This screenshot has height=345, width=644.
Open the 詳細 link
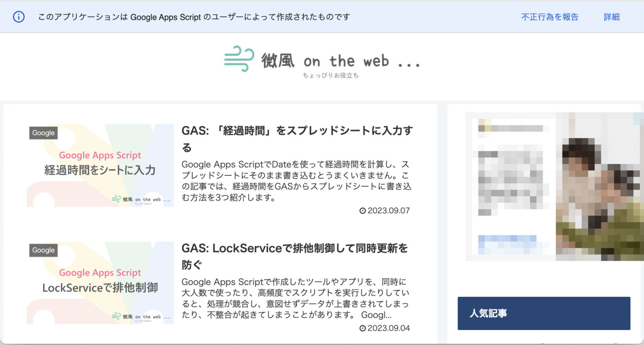[x=611, y=17]
